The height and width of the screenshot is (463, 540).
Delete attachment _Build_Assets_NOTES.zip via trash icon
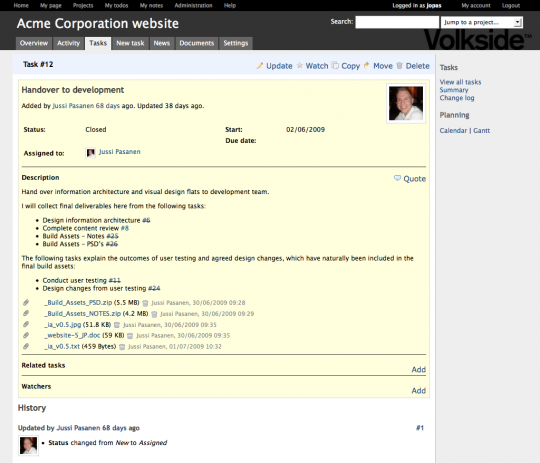click(154, 314)
